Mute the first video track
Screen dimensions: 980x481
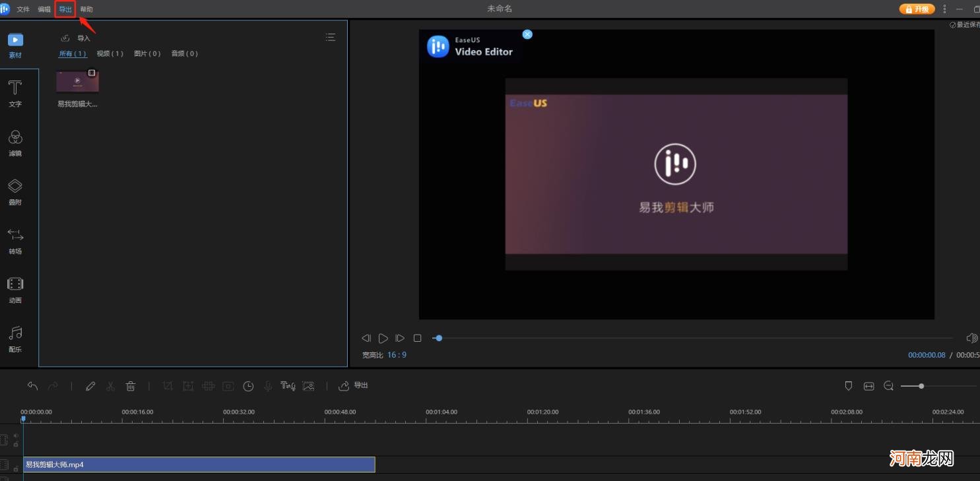(x=16, y=436)
